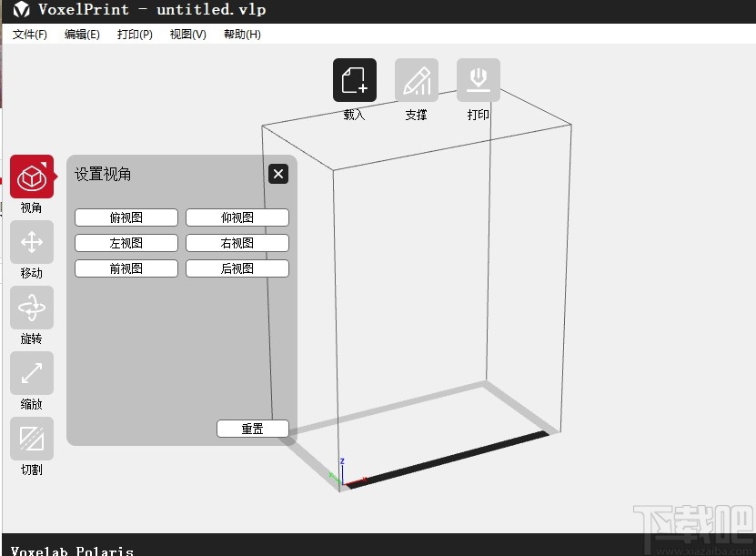The width and height of the screenshot is (756, 556).
Task: Switch to 仰视图 (bottom view)
Action: point(237,217)
